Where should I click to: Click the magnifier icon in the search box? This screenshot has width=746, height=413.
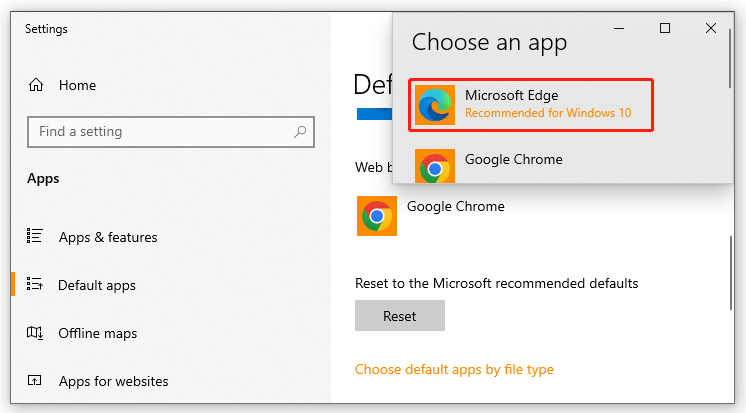299,132
